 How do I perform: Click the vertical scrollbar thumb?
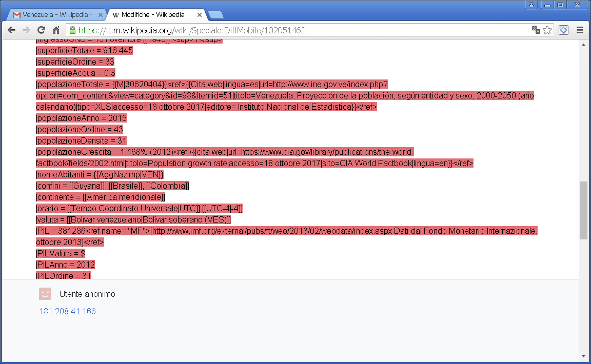pos(583,210)
